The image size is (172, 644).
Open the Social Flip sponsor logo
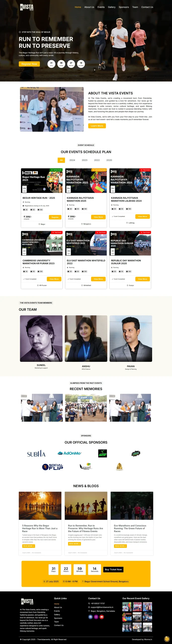[x=52, y=467]
